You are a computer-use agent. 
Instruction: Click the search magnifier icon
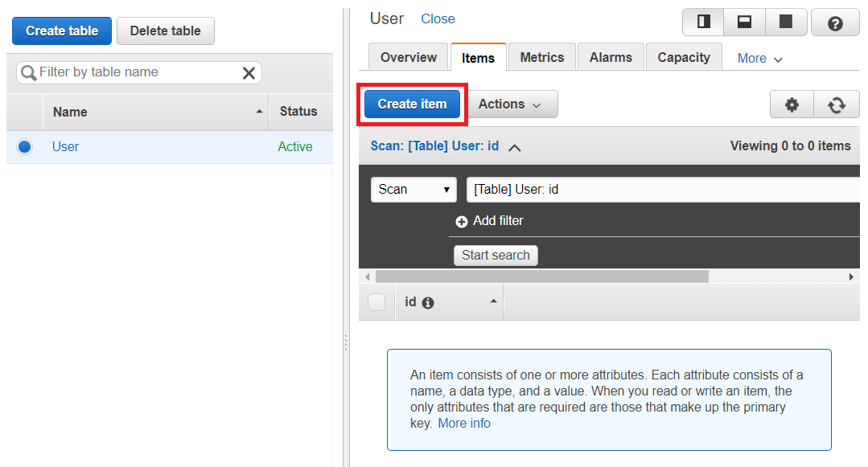click(x=28, y=72)
